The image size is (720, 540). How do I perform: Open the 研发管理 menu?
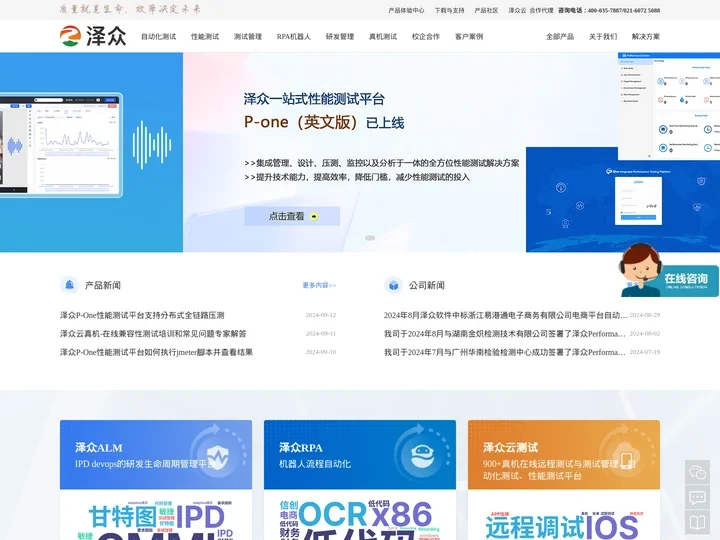coord(340,37)
